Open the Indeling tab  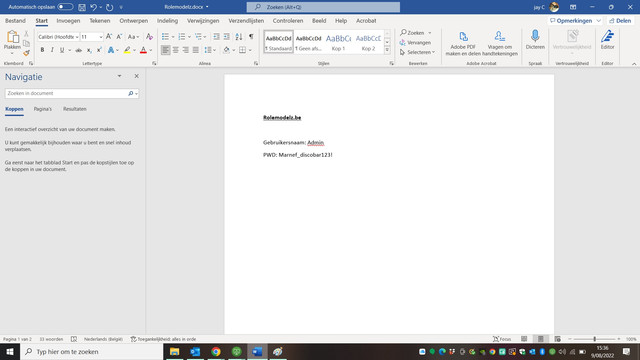point(167,20)
